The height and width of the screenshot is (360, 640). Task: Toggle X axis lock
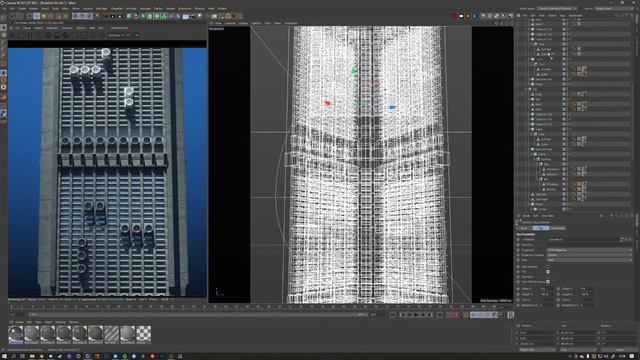click(x=75, y=16)
